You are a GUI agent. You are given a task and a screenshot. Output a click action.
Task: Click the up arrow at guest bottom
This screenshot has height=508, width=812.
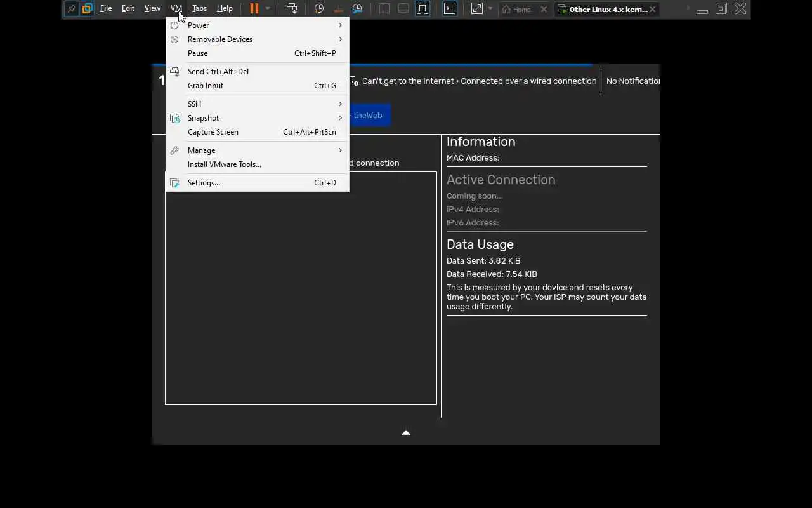click(x=406, y=432)
